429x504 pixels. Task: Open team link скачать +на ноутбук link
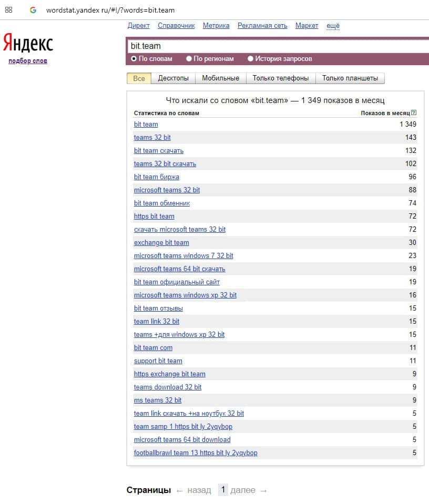[x=189, y=414]
